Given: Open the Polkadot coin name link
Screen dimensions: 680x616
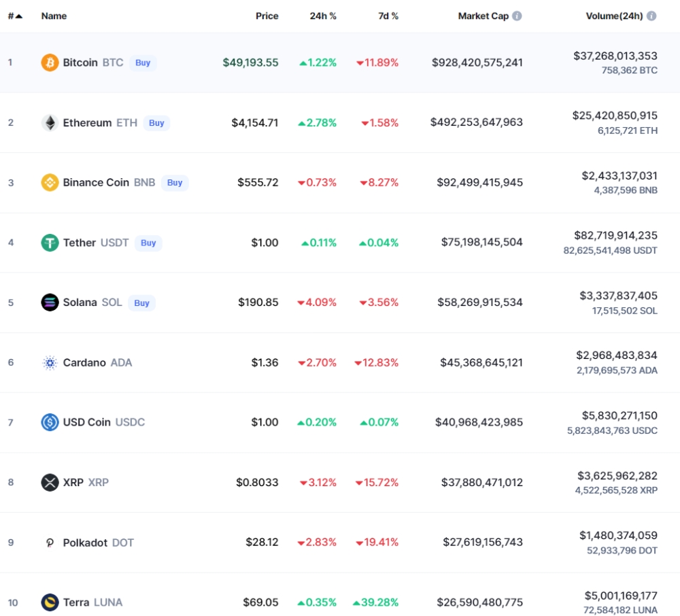Looking at the screenshot, I should [86, 543].
